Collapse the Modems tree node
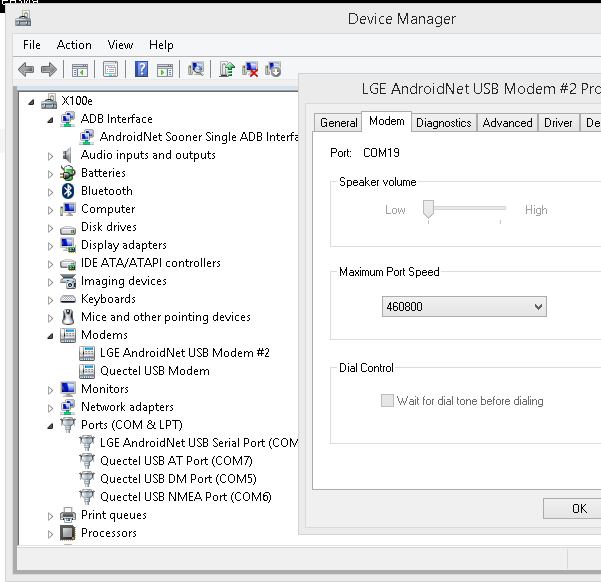 point(51,336)
